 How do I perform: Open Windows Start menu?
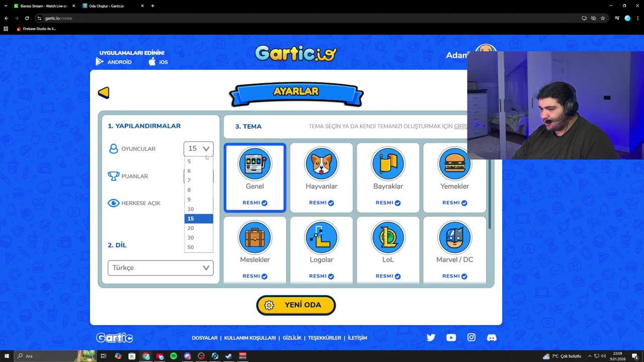click(x=7, y=356)
